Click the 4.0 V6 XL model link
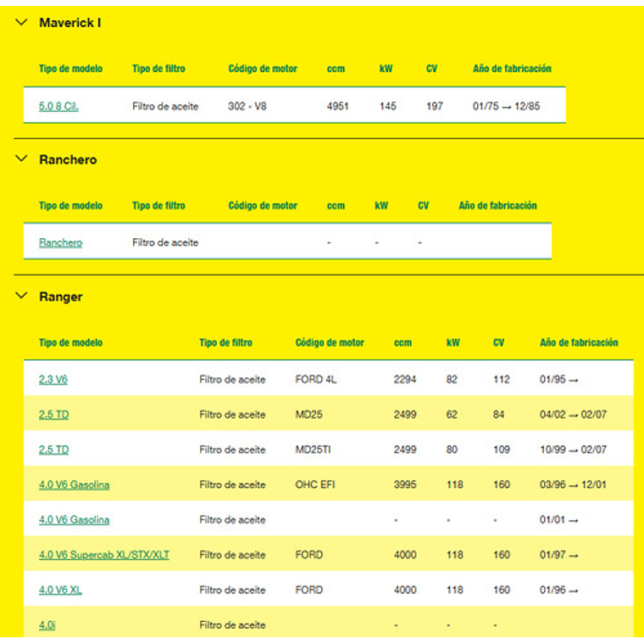The height and width of the screenshot is (644, 644). pyautogui.click(x=60, y=590)
